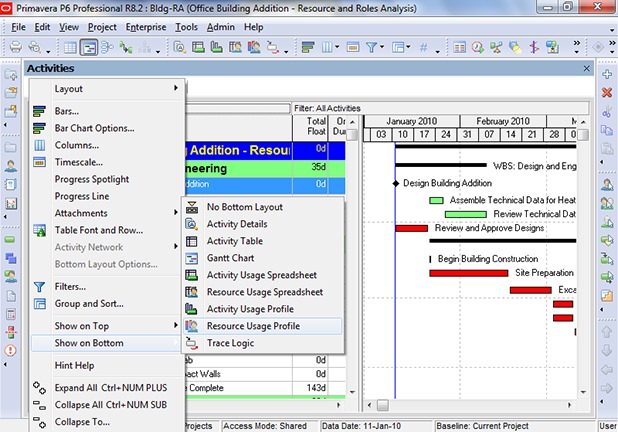Open the Admin menu
The height and width of the screenshot is (432, 618).
[220, 27]
